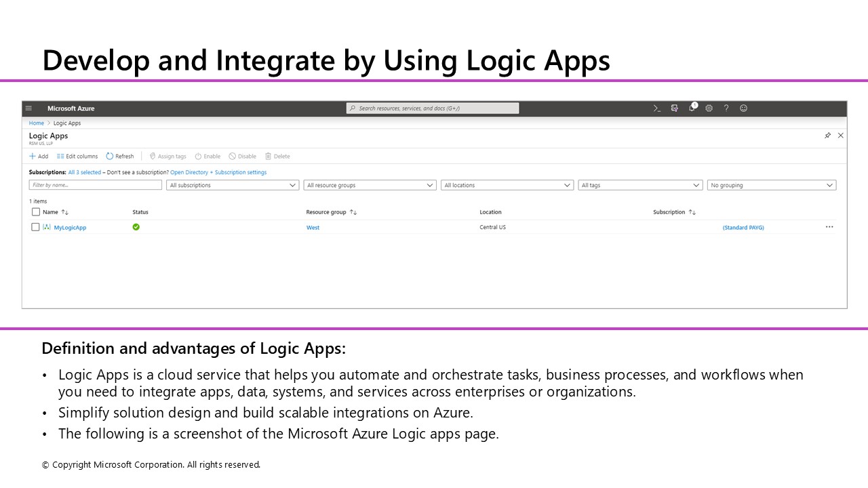Viewport: 868px width, 488px height.
Task: Send feedback using the smiley icon
Action: (x=743, y=108)
